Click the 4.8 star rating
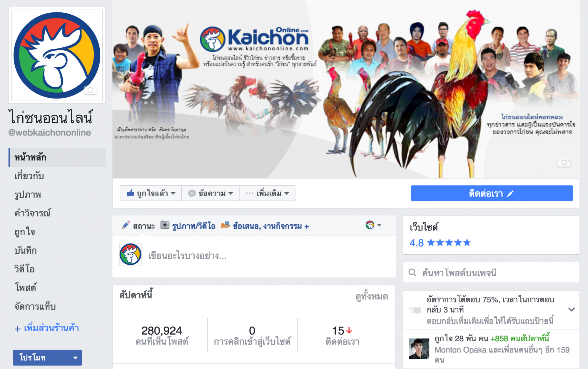 [440, 243]
